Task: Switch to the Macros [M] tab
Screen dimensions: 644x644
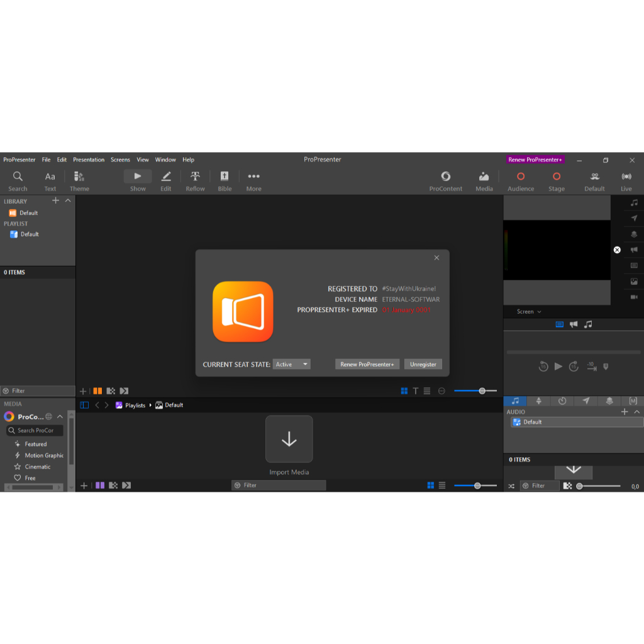Action: tap(633, 401)
